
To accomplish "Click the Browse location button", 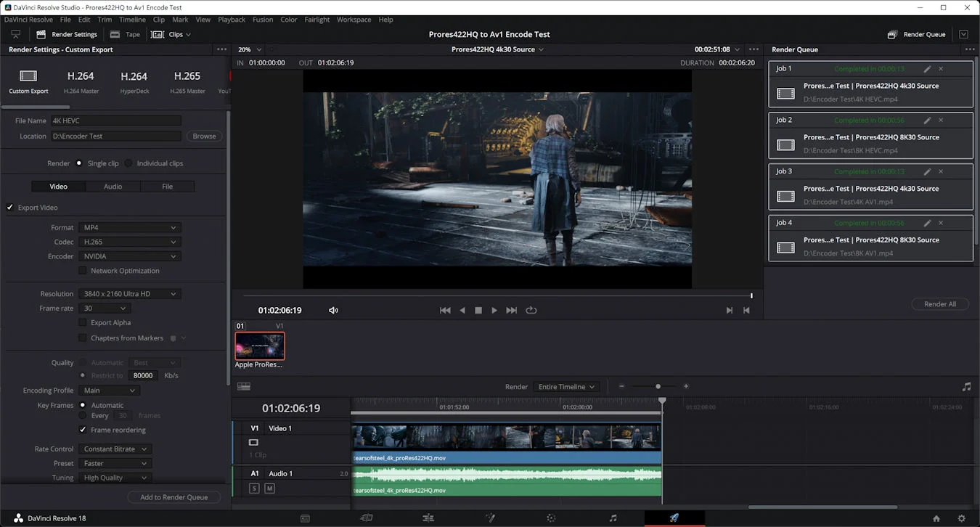I will click(204, 136).
